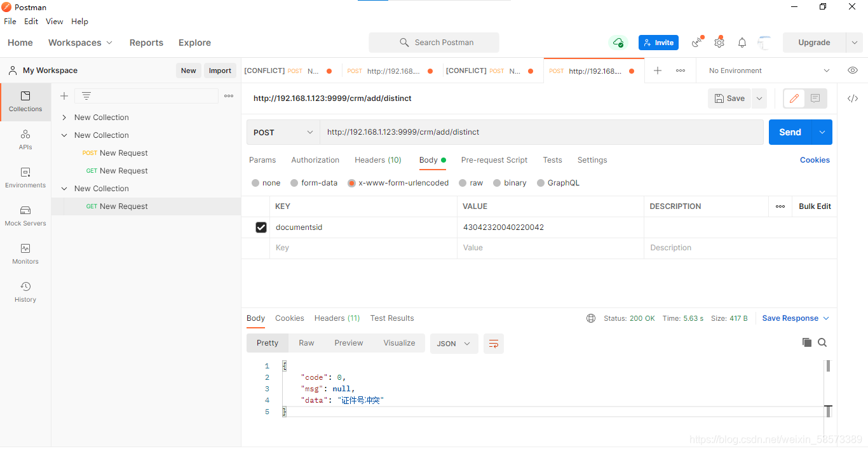Click the empty Key input cell
Viewport: 868px width, 451px height.
point(363,248)
